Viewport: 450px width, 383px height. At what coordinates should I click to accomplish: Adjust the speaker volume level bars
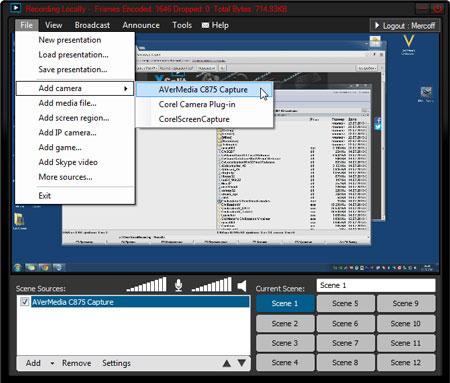tap(212, 285)
